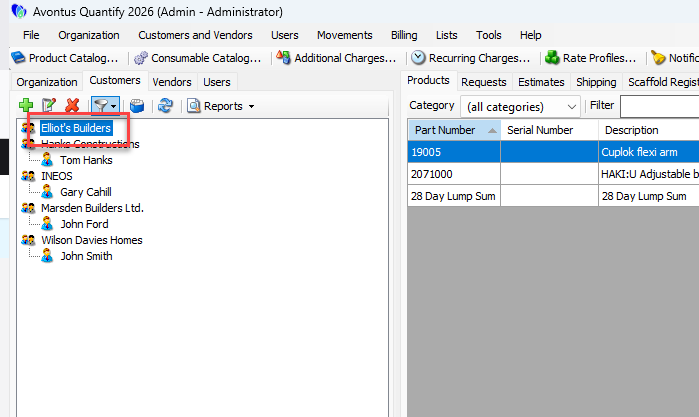This screenshot has height=417, width=699.
Task: Select the Hanks Constructions customer
Action: pos(90,144)
